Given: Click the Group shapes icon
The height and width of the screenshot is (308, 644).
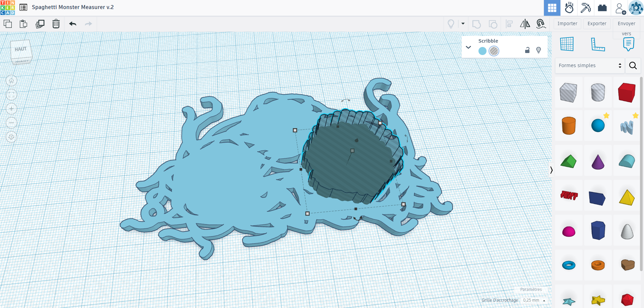Looking at the screenshot, I should pos(476,24).
